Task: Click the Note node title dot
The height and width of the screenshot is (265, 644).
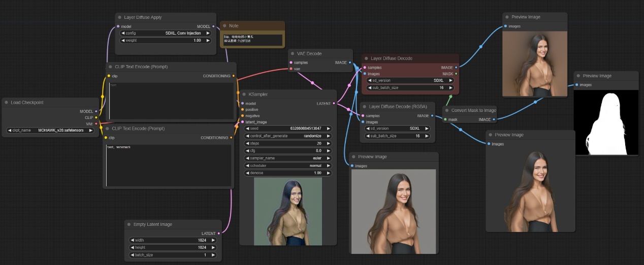Action: pyautogui.click(x=224, y=25)
